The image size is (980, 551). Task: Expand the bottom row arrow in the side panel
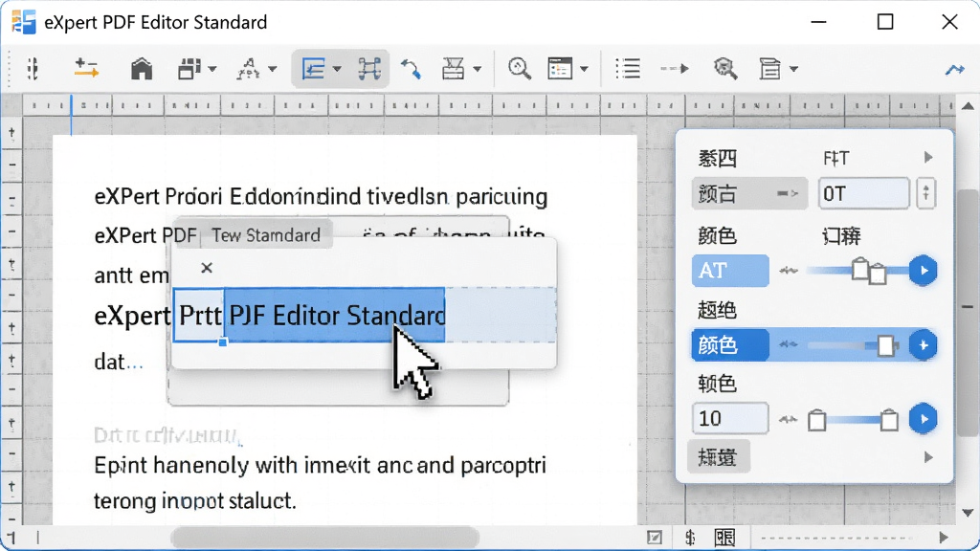tap(928, 457)
